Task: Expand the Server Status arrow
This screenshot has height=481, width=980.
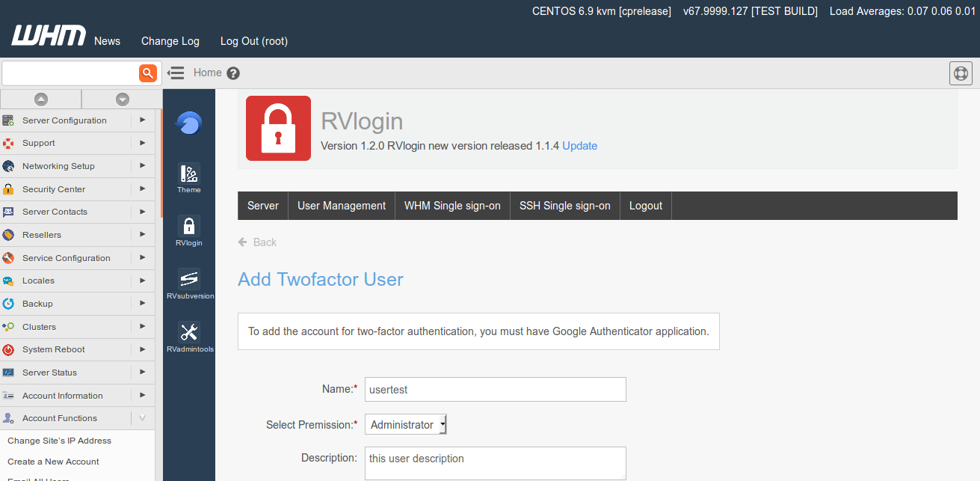Action: point(142,373)
